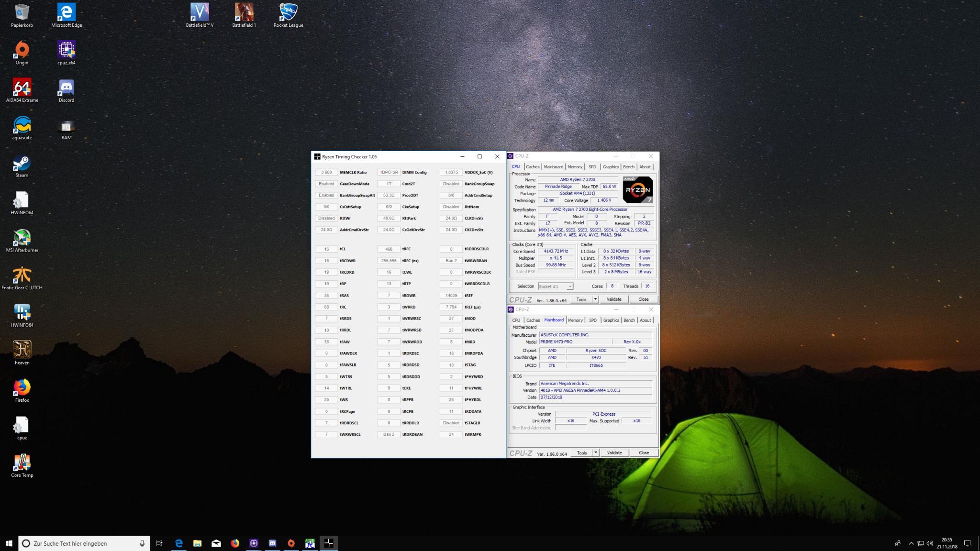This screenshot has height=551, width=980.
Task: Maximize the Ryzen Timing Checker window
Action: tap(479, 156)
